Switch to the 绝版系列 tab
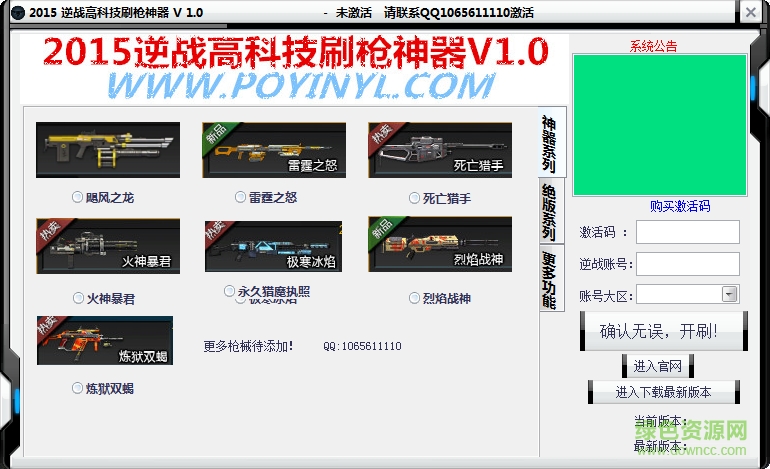Viewport: 770px width, 469px height. point(550,211)
